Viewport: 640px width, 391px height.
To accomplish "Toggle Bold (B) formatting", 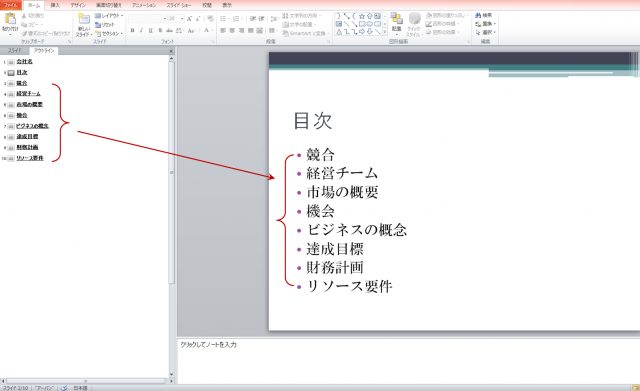I will (132, 31).
